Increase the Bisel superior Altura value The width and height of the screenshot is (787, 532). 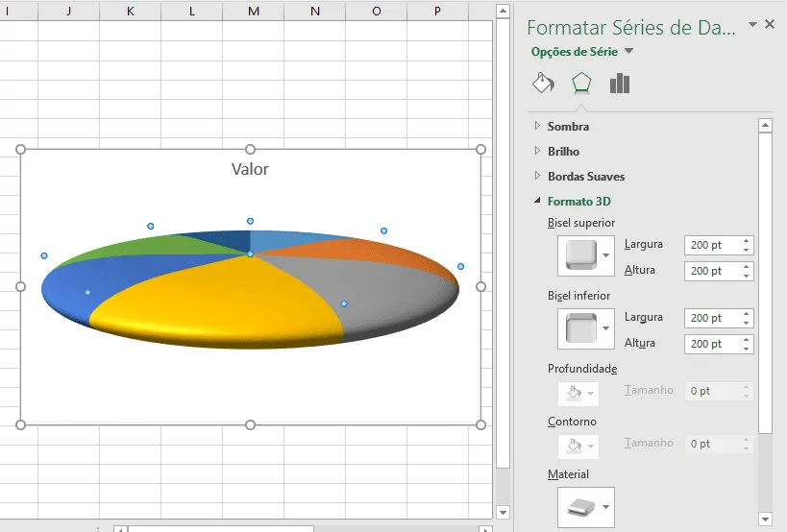coord(747,267)
